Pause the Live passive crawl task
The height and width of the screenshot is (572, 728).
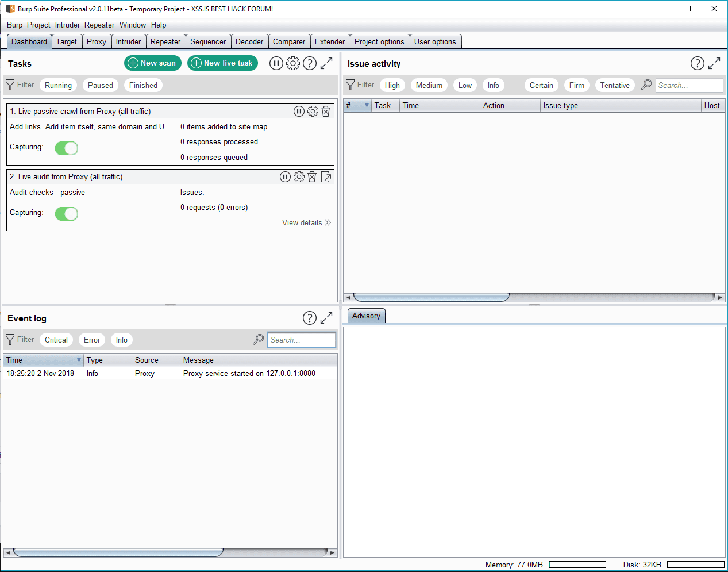(x=299, y=112)
